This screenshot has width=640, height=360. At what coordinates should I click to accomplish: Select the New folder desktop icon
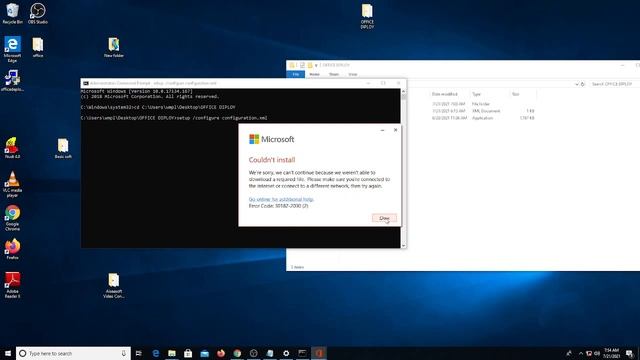click(x=114, y=47)
